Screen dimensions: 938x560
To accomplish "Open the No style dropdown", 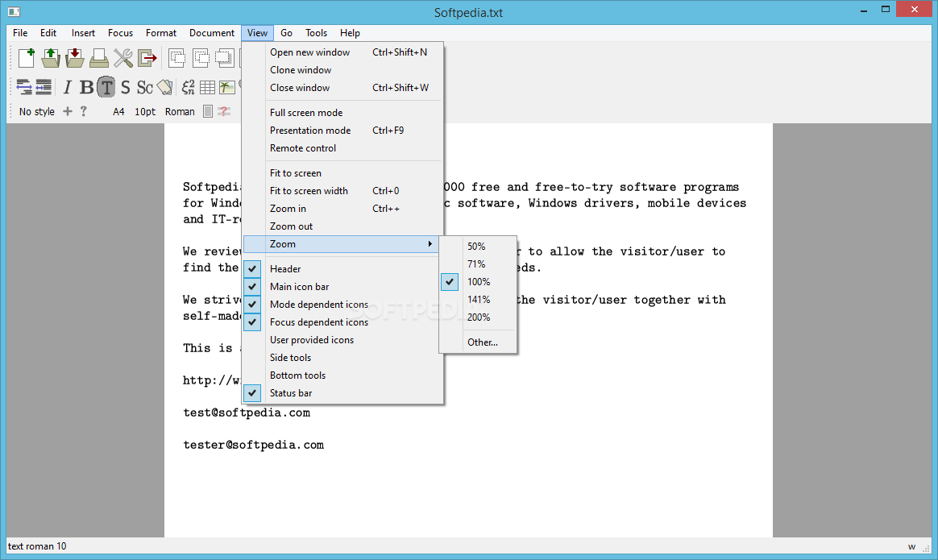I will click(36, 111).
